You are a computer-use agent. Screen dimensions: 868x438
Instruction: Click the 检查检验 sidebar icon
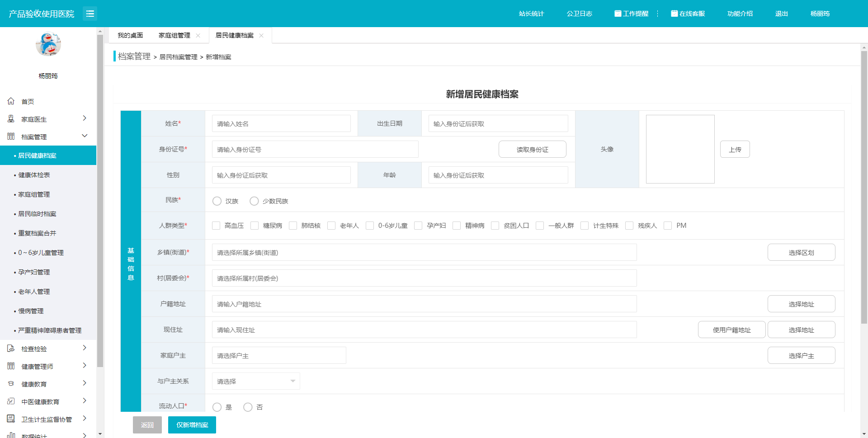coord(11,349)
